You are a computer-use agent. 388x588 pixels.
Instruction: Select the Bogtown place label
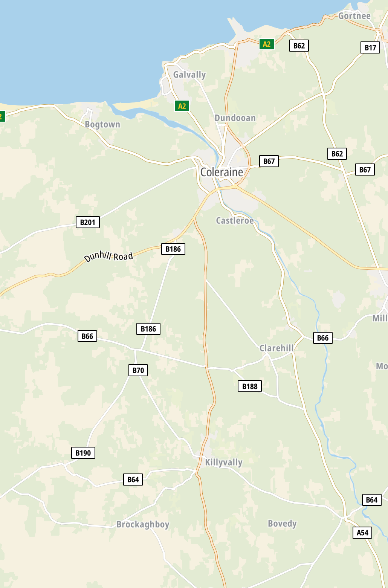(x=102, y=125)
